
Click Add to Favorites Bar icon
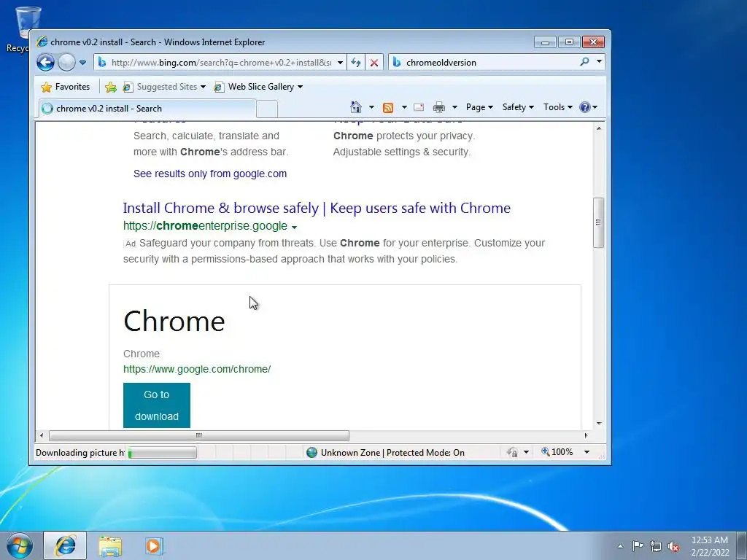pyautogui.click(x=111, y=87)
